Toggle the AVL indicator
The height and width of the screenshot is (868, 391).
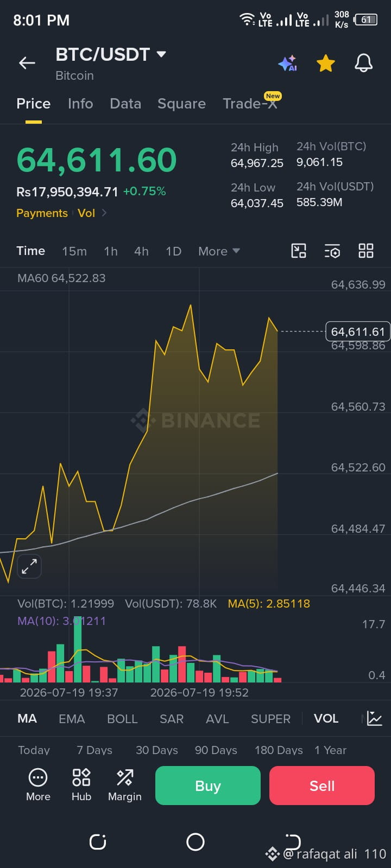[217, 719]
